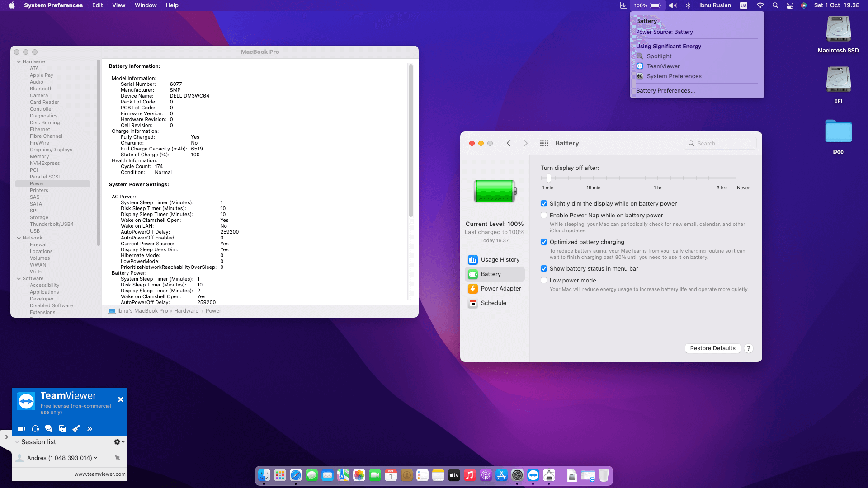Expand the Andres session dropdown

click(95, 458)
